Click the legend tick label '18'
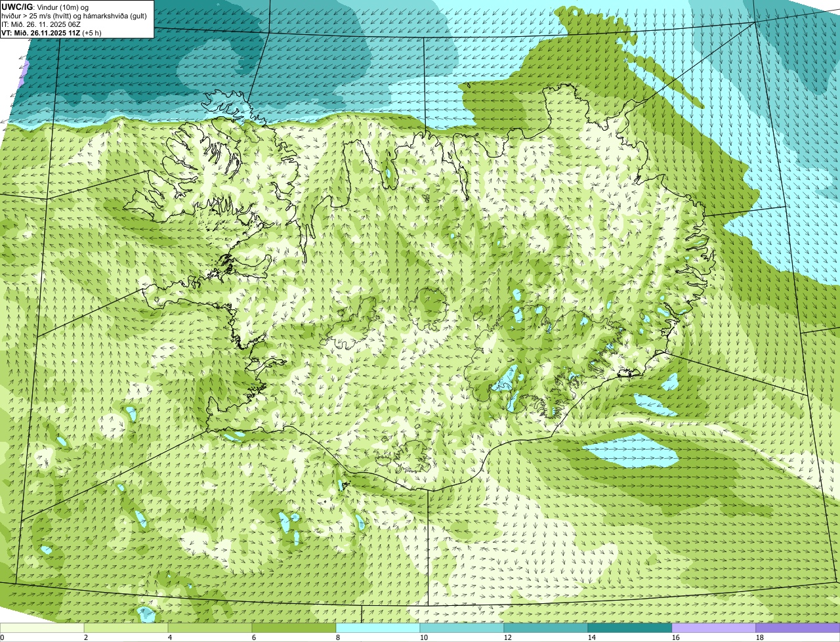 click(x=760, y=637)
